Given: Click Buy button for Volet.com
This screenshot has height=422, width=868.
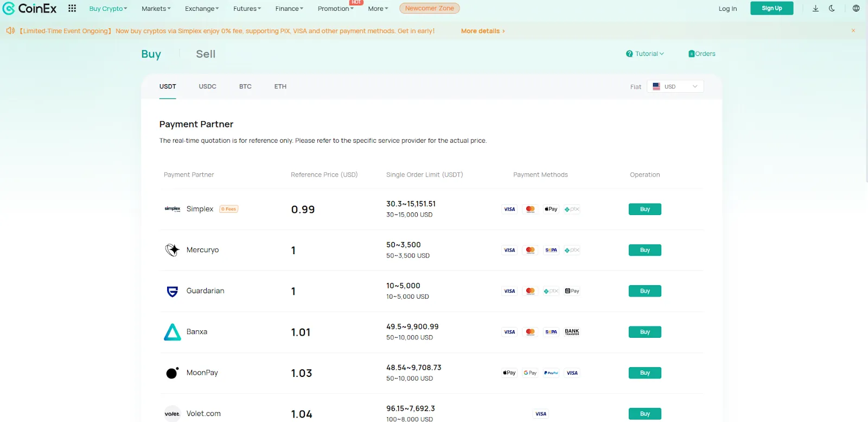Looking at the screenshot, I should 645,414.
